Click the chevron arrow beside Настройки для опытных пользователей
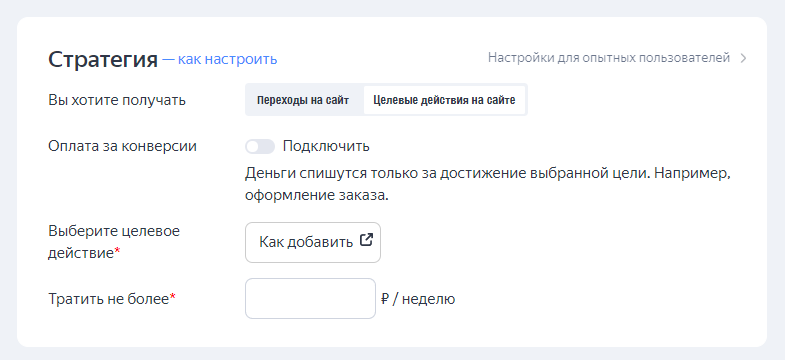 pos(743,58)
